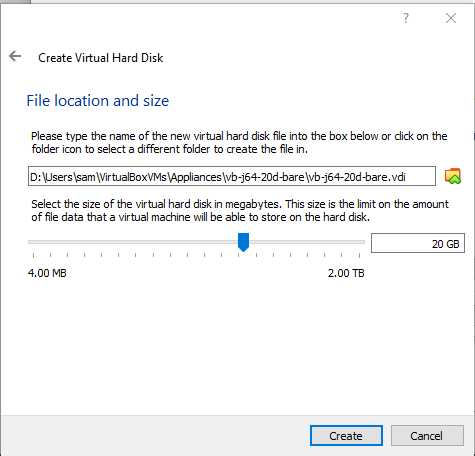Click the Create button

click(346, 435)
